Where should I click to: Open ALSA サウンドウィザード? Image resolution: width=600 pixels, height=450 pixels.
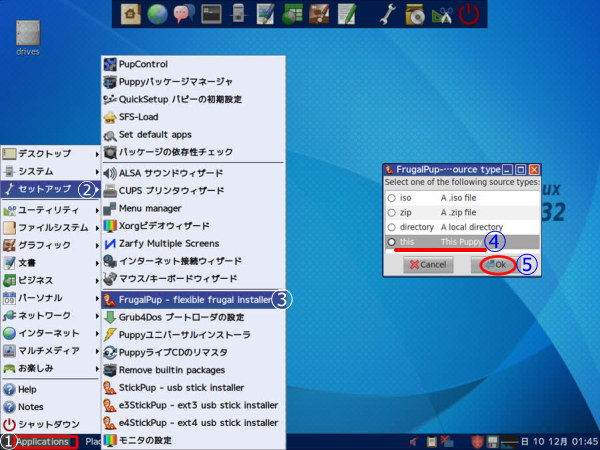point(193,173)
